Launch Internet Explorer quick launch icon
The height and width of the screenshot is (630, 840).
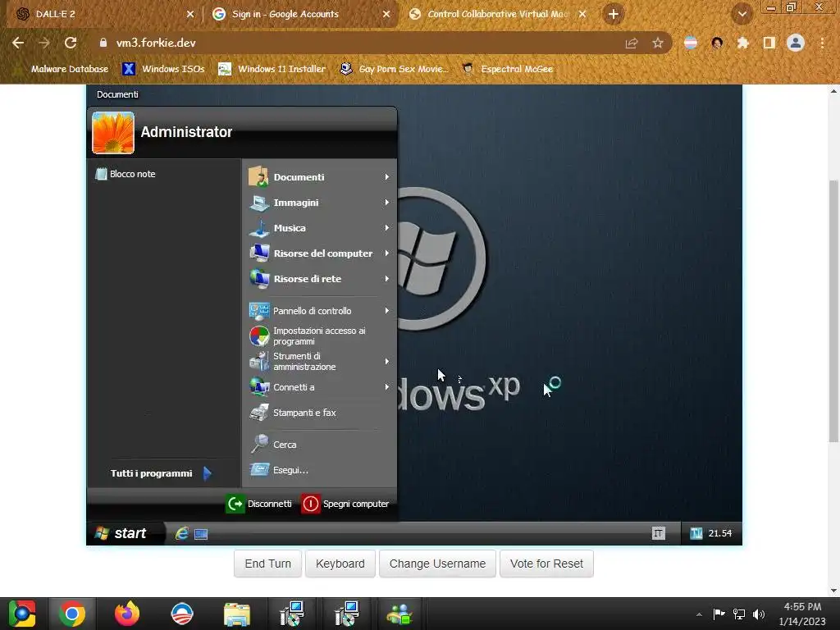[x=181, y=533]
